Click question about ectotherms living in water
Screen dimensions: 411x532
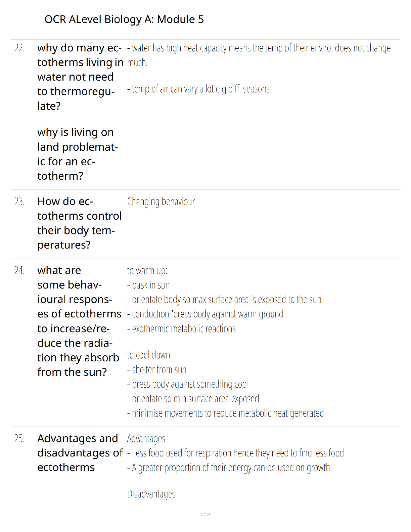point(80,77)
